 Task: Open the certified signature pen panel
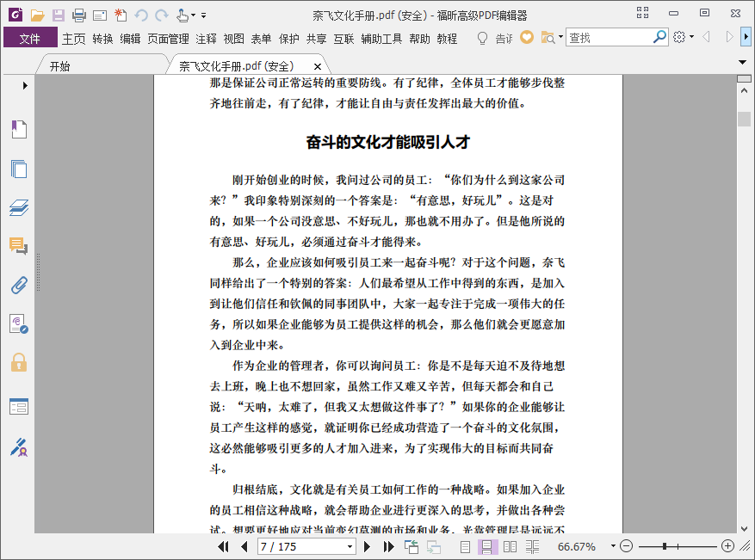click(x=19, y=447)
